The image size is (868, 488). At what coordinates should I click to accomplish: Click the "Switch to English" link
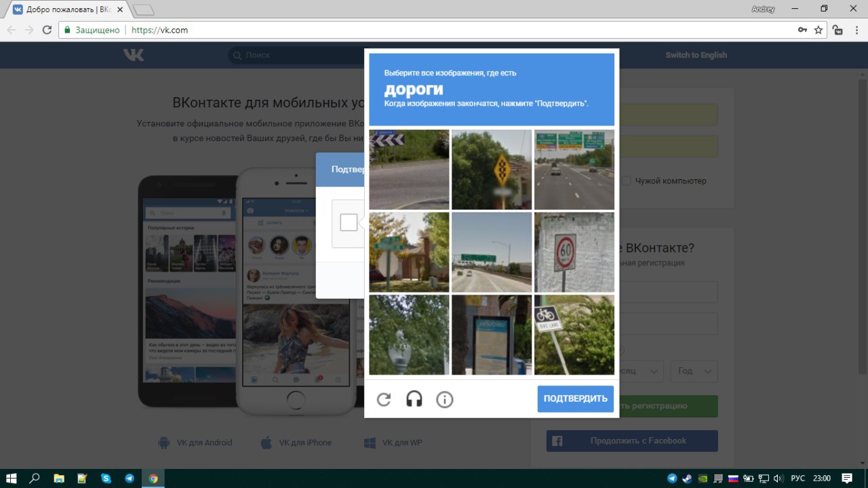[x=696, y=55]
